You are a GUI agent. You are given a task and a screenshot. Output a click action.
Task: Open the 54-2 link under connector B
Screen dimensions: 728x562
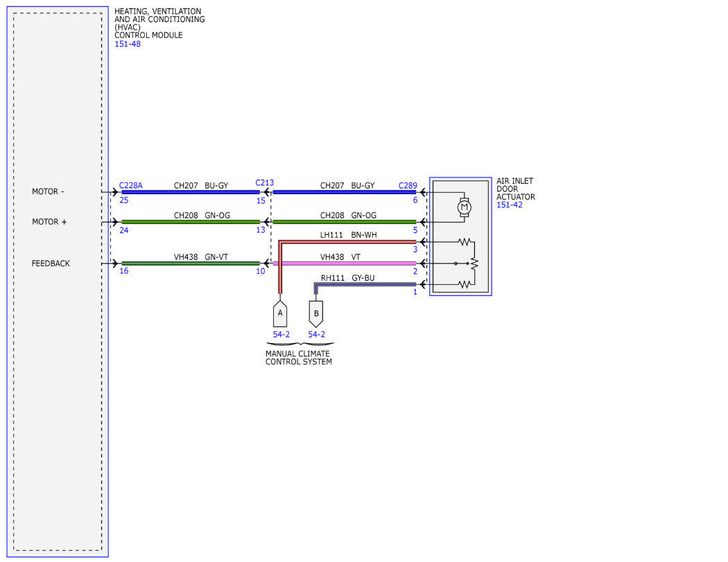317,335
